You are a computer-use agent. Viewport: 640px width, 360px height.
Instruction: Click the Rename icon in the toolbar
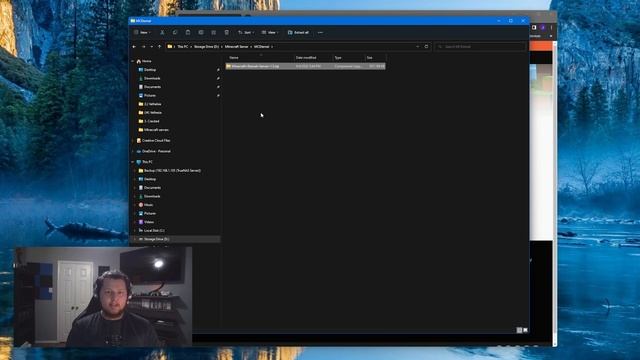click(x=201, y=32)
